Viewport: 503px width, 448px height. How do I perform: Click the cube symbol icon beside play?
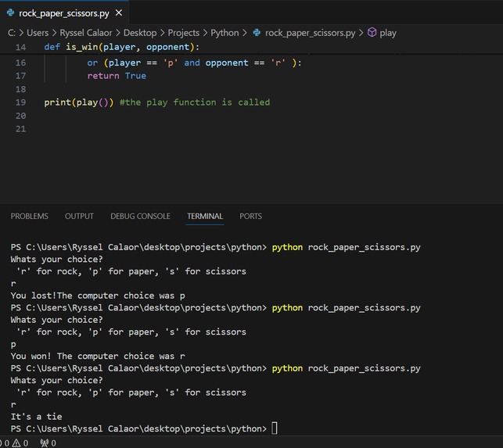372,32
